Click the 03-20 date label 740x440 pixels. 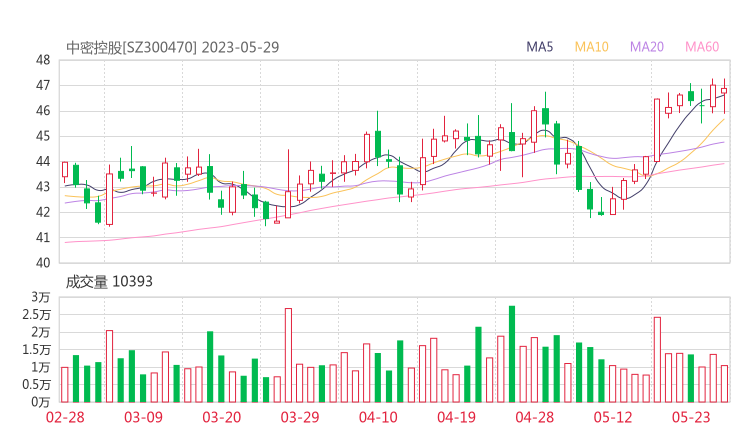click(x=221, y=417)
